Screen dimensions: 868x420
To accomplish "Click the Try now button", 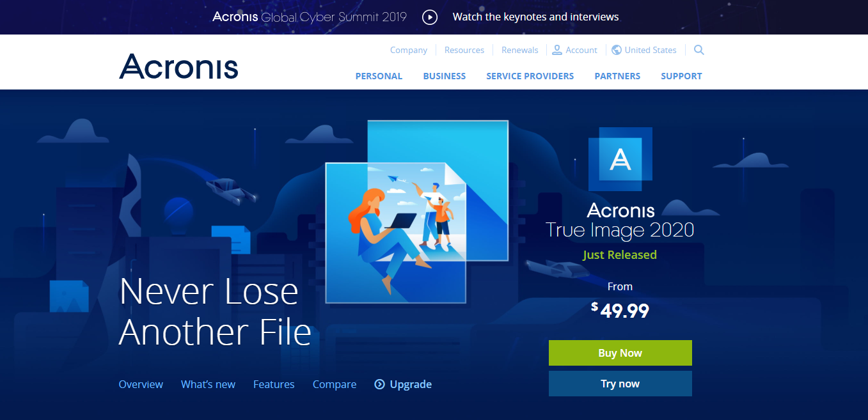I will (620, 384).
